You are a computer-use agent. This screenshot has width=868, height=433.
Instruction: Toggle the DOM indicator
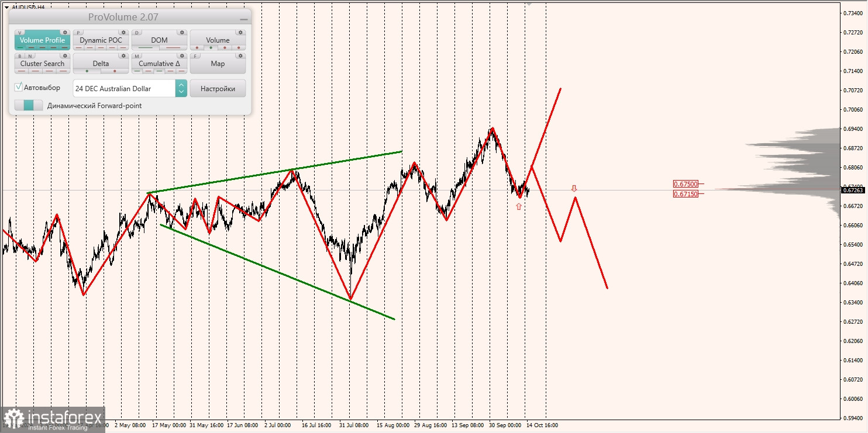click(159, 40)
